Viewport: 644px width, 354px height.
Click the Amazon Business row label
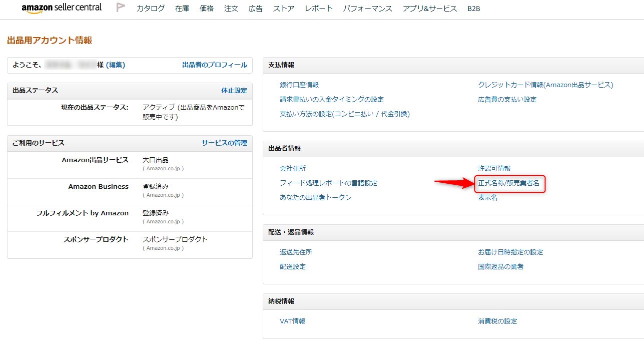pyautogui.click(x=99, y=186)
